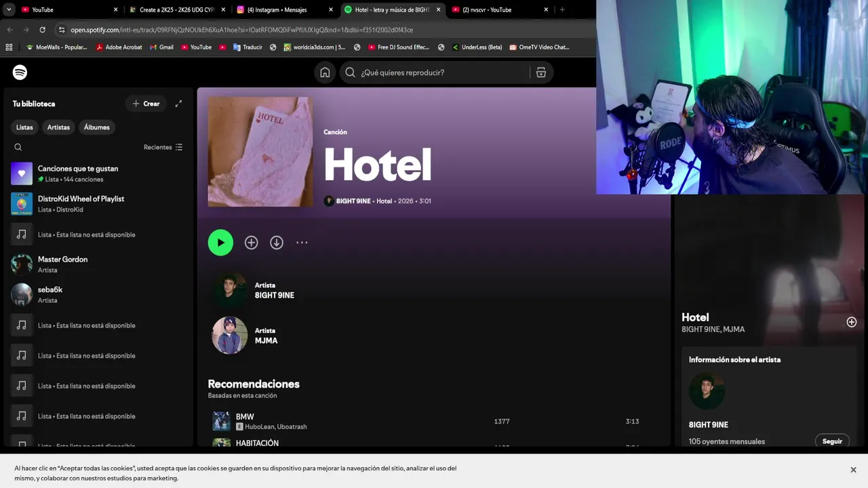Switch to the Instagram Mensajes tab
Viewport: 868px width, 488px height.
click(285, 9)
